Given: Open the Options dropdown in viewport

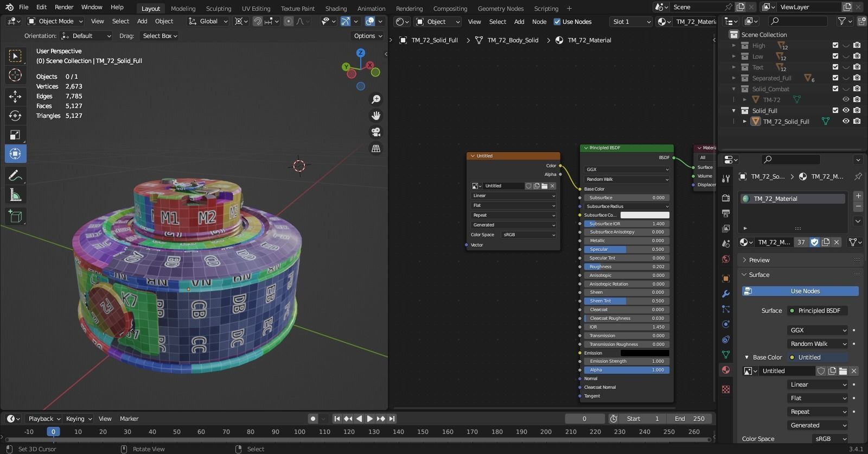Looking at the screenshot, I should pyautogui.click(x=368, y=36).
